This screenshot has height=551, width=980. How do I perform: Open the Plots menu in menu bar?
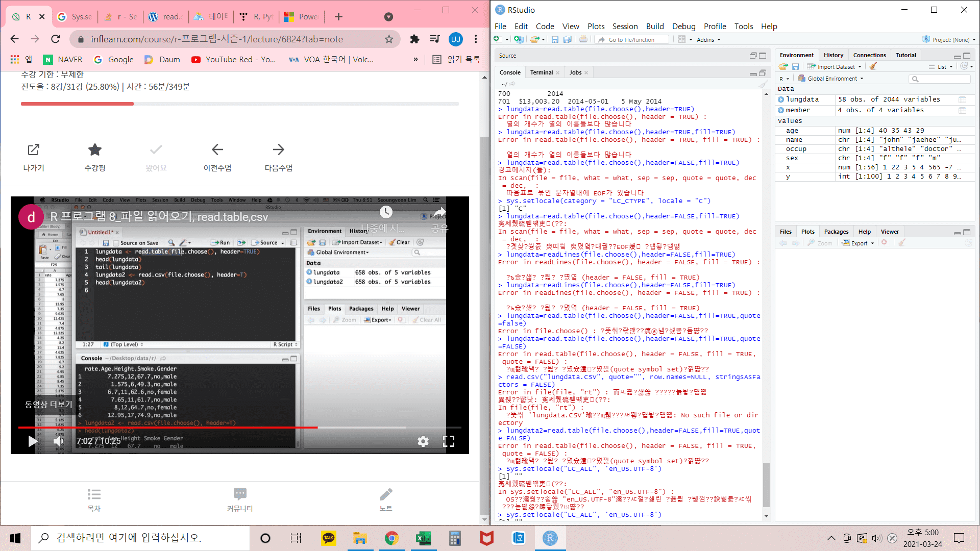coord(596,26)
